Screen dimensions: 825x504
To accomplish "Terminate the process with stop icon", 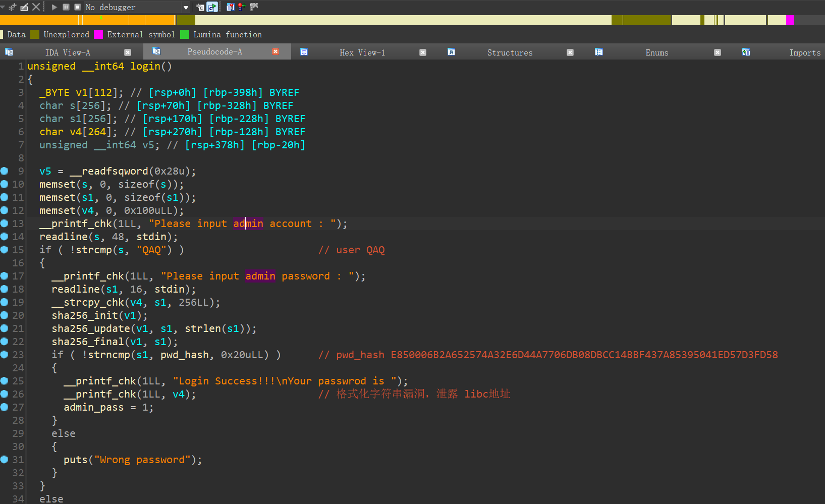I will [x=78, y=7].
